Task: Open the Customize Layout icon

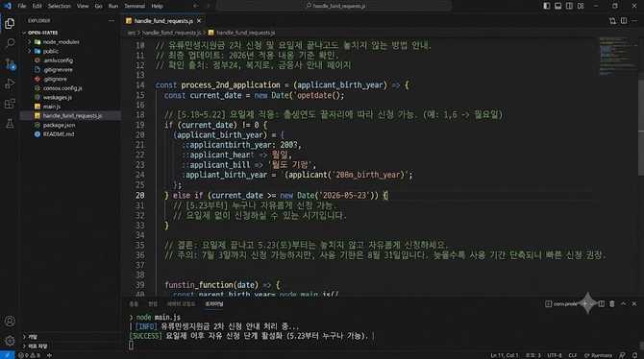Action: pyautogui.click(x=581, y=6)
